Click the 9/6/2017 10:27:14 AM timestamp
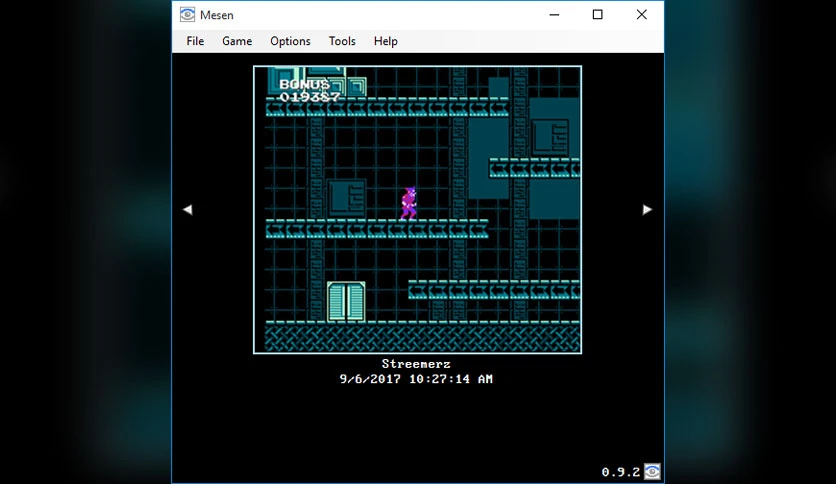The image size is (836, 484). 416,379
